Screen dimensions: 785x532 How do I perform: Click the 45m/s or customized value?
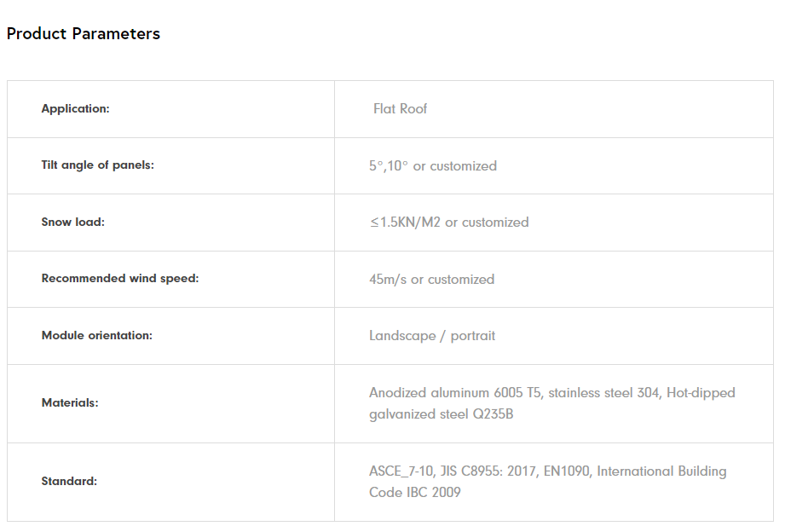pyautogui.click(x=431, y=280)
